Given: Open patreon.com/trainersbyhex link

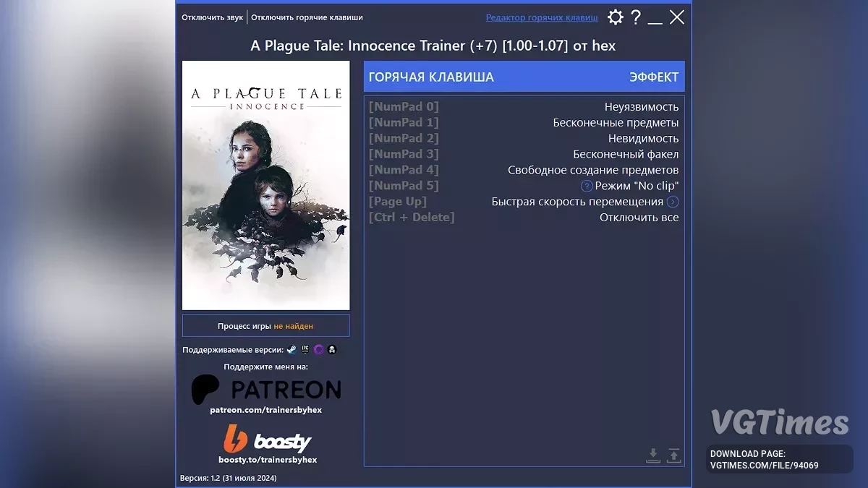Looking at the screenshot, I should pyautogui.click(x=265, y=410).
